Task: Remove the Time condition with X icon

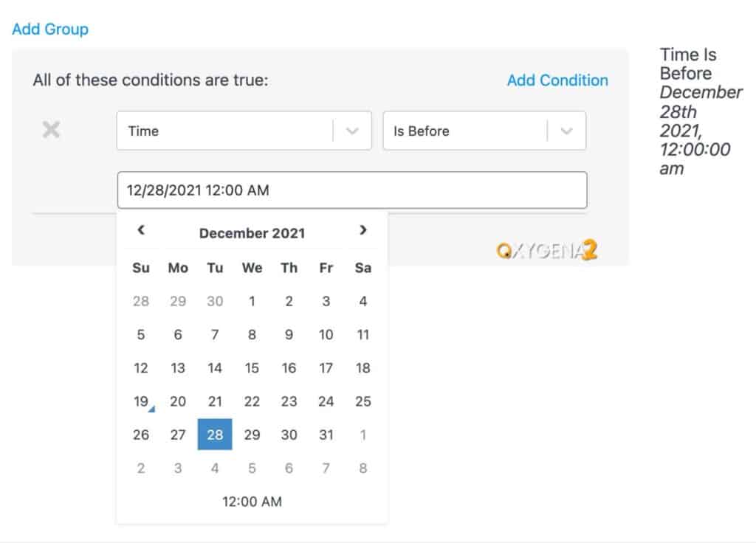Action: tap(51, 131)
